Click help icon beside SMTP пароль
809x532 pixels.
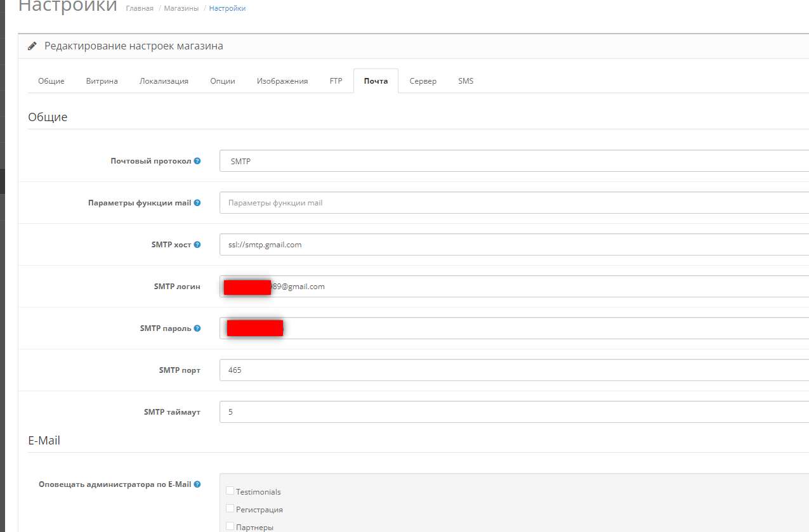coord(197,328)
